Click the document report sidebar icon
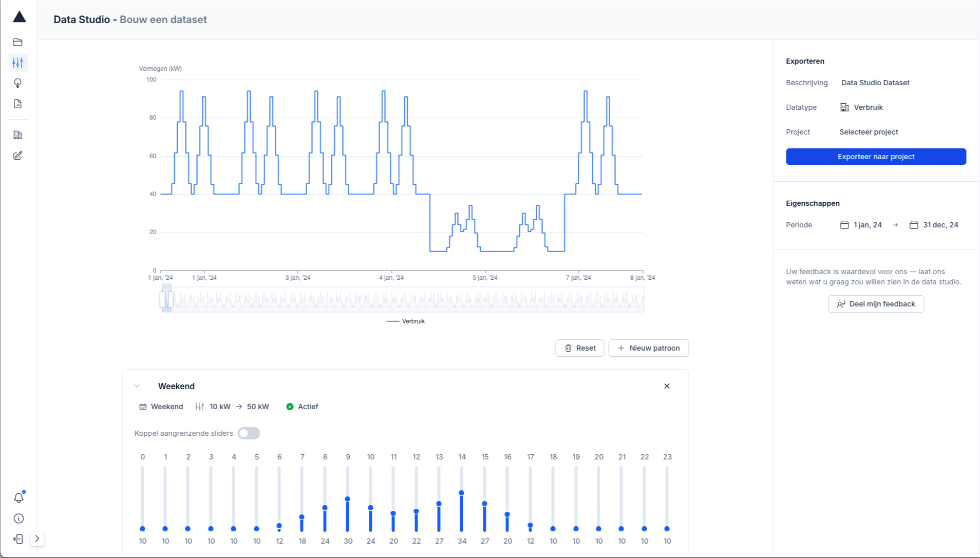The image size is (980, 558). point(18,104)
